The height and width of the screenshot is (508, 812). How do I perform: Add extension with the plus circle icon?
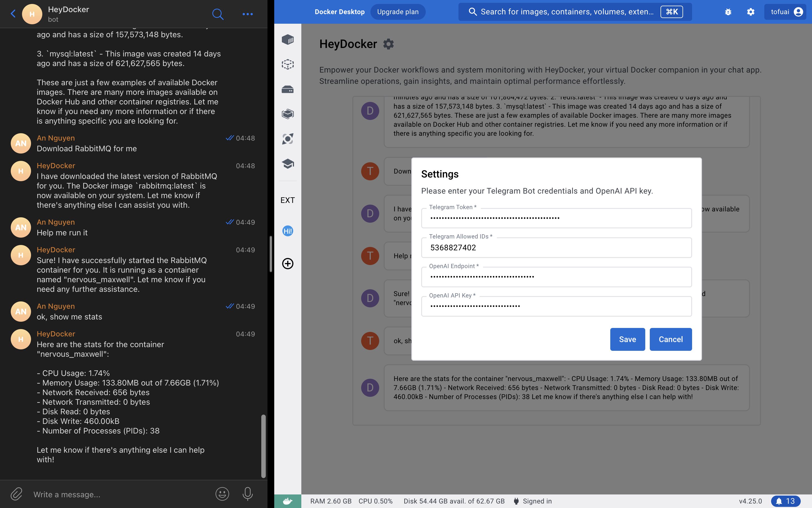(x=288, y=263)
